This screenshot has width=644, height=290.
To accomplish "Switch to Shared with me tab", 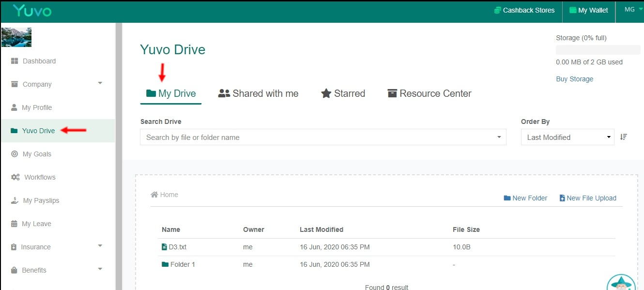I will 259,93.
